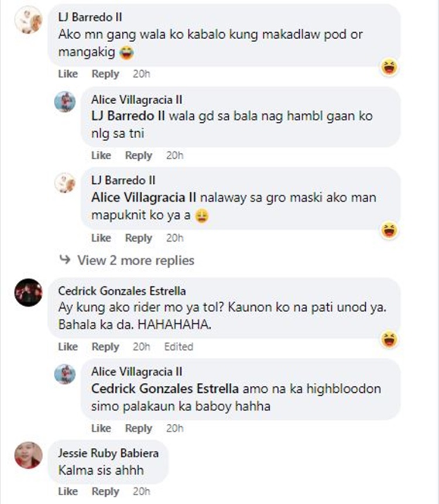Expand 'View 2 more replies'
This screenshot has width=439, height=504.
click(x=136, y=260)
